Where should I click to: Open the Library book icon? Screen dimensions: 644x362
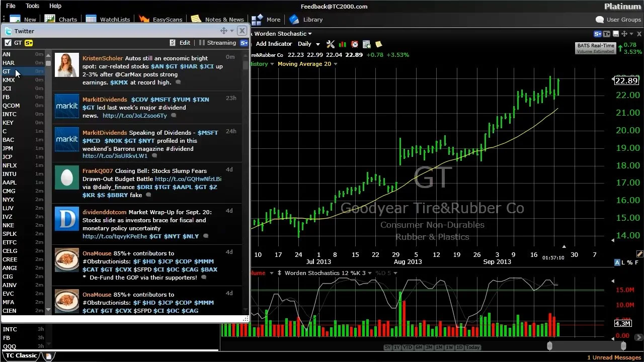tap(294, 19)
